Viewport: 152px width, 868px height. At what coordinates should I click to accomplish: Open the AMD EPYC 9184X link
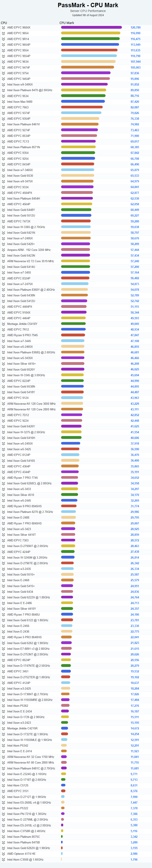(x=19, y=312)
